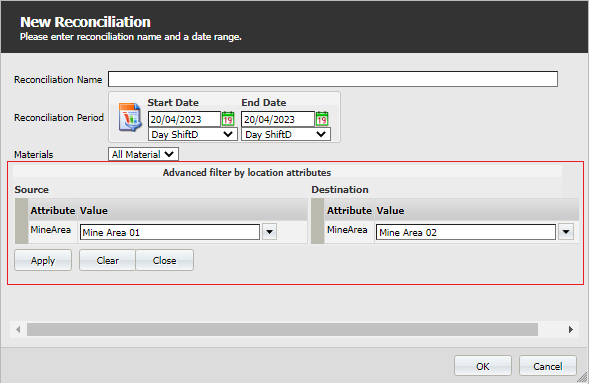Screen dimensions: 589x384
Task: Click the Clear filter button
Action: click(x=107, y=260)
